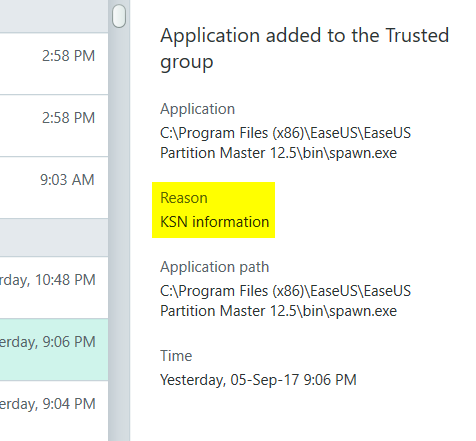Click the highlighted 'KSN information' text
Image resolution: width=476 pixels, height=441 pixels.
click(214, 222)
